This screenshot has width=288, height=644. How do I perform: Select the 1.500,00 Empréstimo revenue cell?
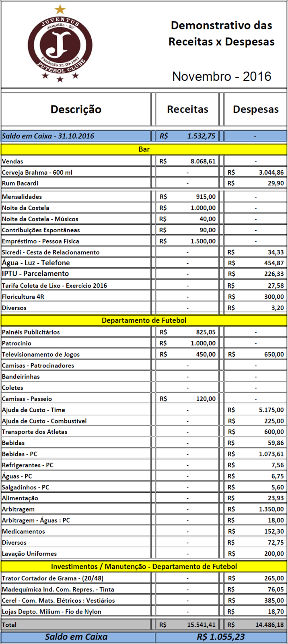tap(187, 241)
